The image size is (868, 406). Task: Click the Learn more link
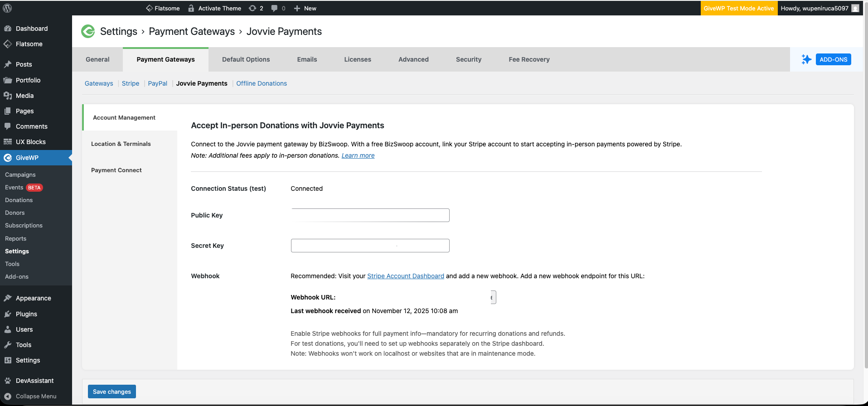point(358,155)
